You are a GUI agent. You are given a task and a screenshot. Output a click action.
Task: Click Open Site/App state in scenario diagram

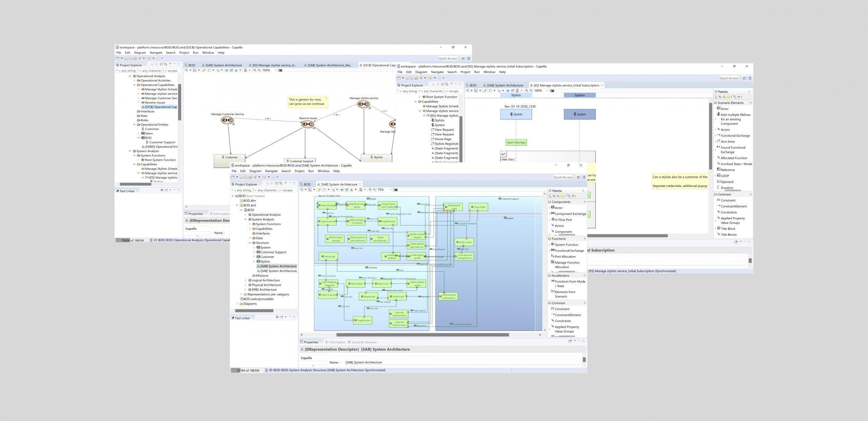[x=516, y=142]
